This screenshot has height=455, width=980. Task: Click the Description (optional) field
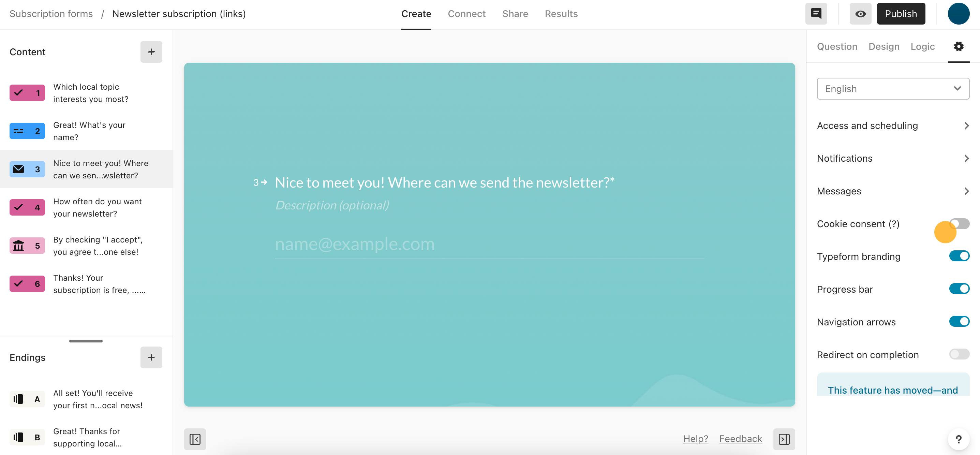pos(332,205)
